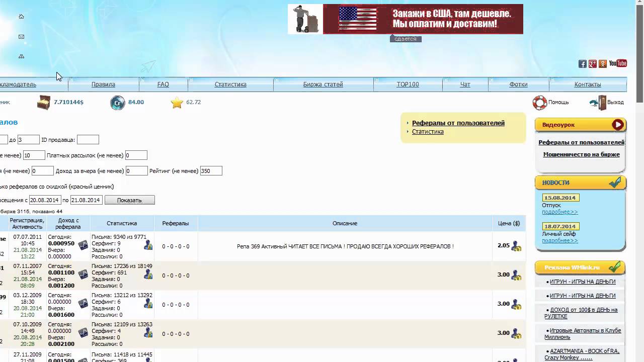This screenshot has width=644, height=362.
Task: Click the Выход logout link text
Action: click(615, 102)
